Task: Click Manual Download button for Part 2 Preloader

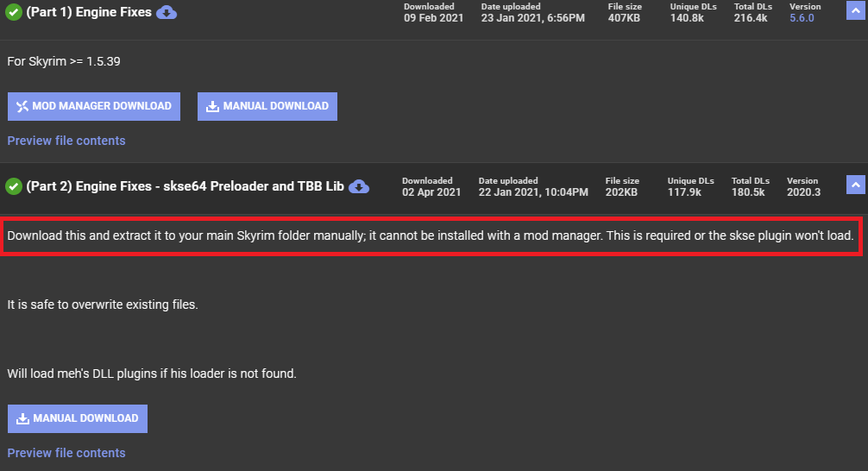Action: coord(78,418)
